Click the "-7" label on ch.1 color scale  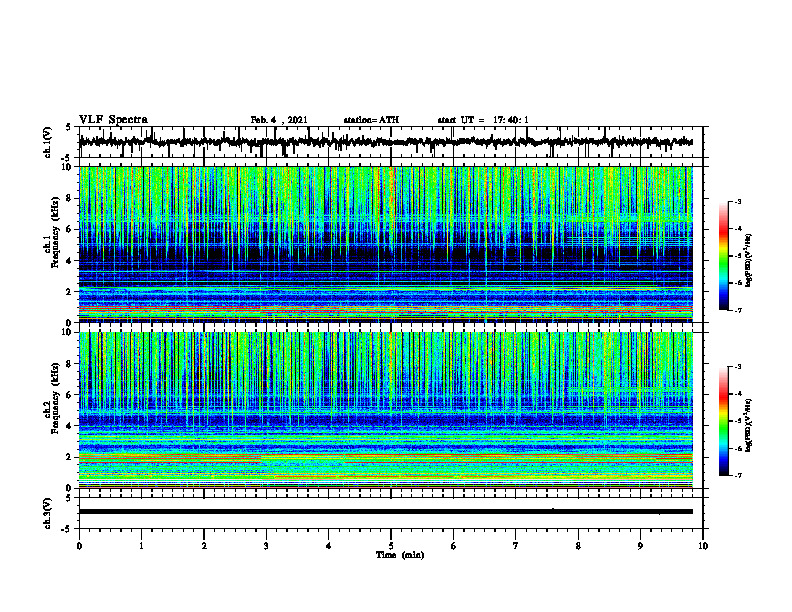click(x=737, y=311)
